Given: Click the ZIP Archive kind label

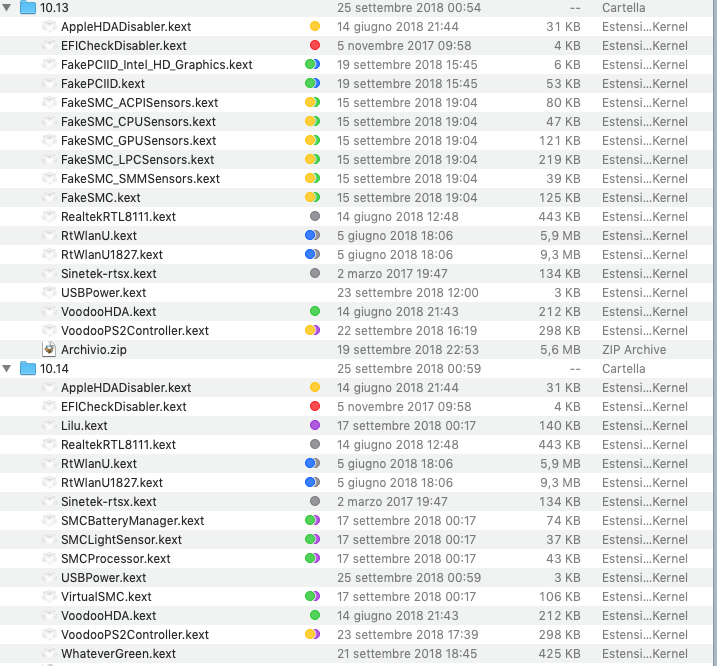Looking at the screenshot, I should (x=634, y=350).
